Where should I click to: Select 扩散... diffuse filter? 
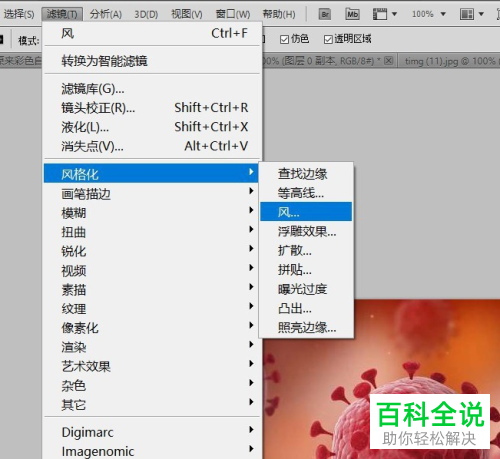306,250
